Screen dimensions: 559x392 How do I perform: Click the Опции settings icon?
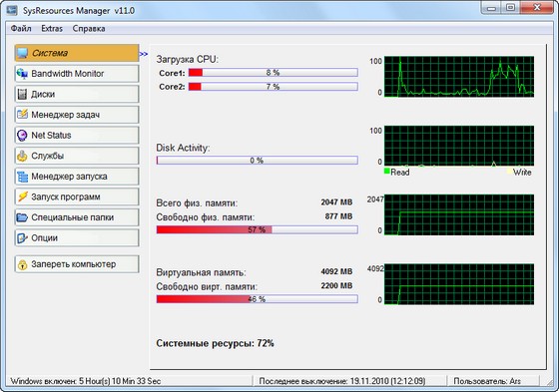(22, 237)
